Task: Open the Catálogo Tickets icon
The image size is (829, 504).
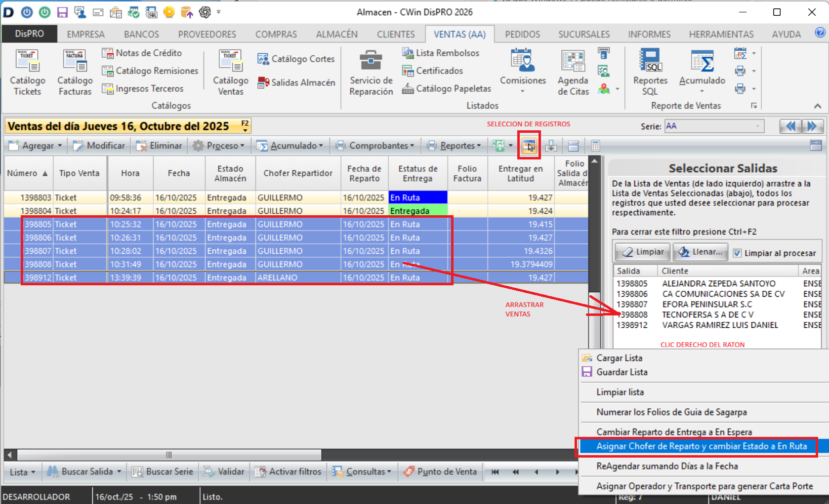Action: [x=27, y=62]
